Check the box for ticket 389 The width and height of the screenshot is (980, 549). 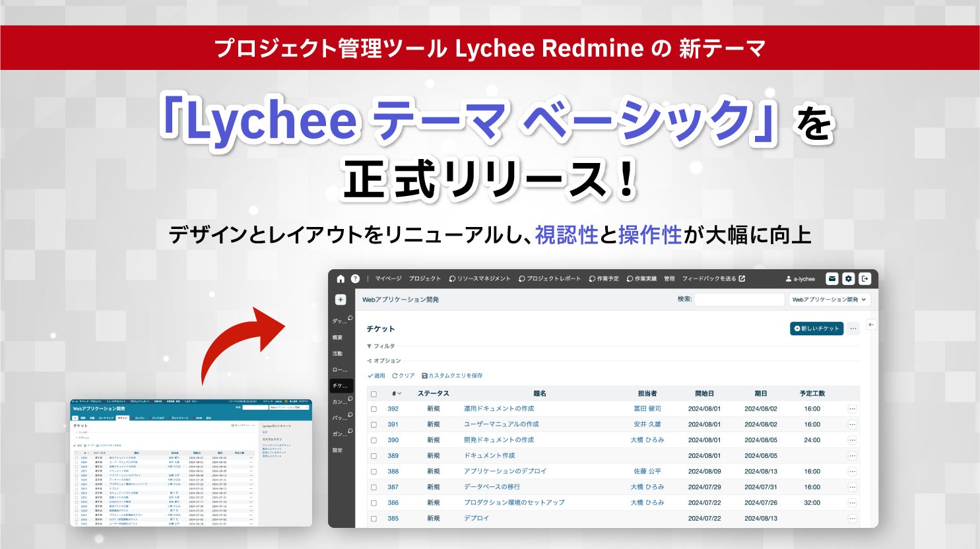[x=374, y=456]
